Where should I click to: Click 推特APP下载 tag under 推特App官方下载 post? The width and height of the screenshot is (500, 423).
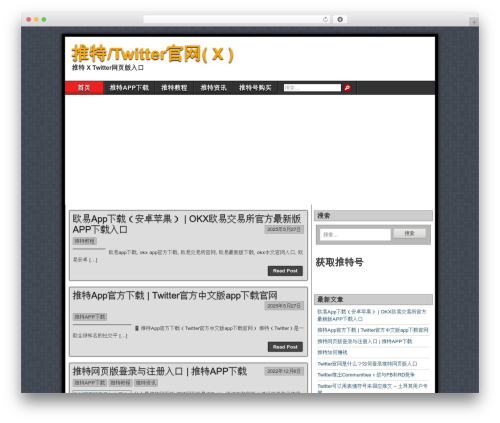(90, 317)
